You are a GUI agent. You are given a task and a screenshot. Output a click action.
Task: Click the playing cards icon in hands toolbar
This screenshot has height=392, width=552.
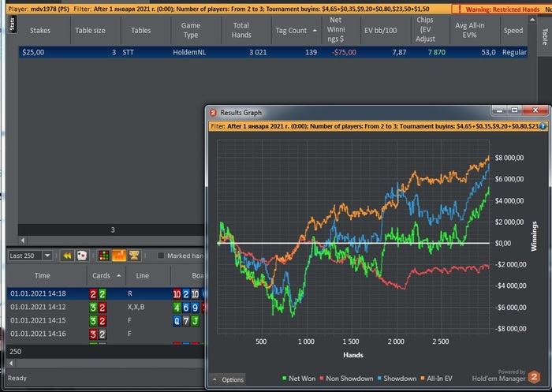pyautogui.click(x=82, y=256)
